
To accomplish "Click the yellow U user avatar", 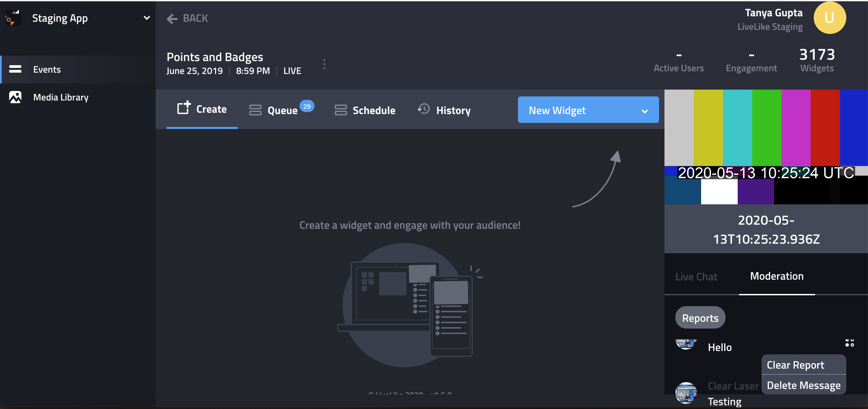I will point(829,18).
